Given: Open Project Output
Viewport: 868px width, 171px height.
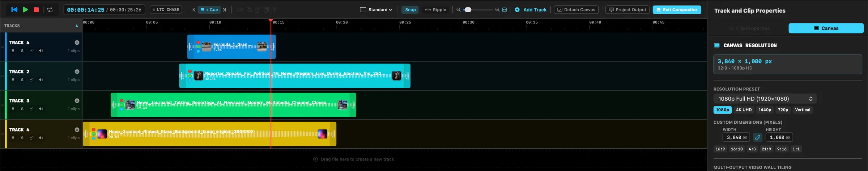Looking at the screenshot, I should 627,10.
